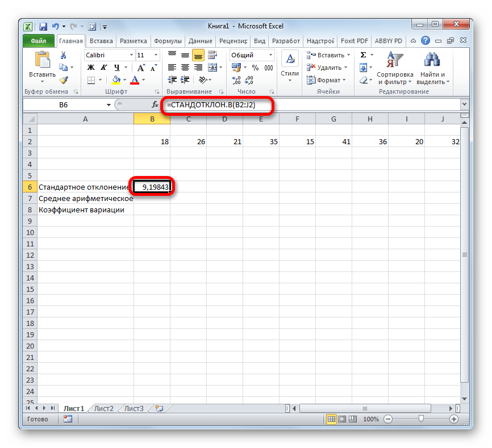Open number format Общий dropdown
This screenshot has height=448, width=492.
click(270, 55)
